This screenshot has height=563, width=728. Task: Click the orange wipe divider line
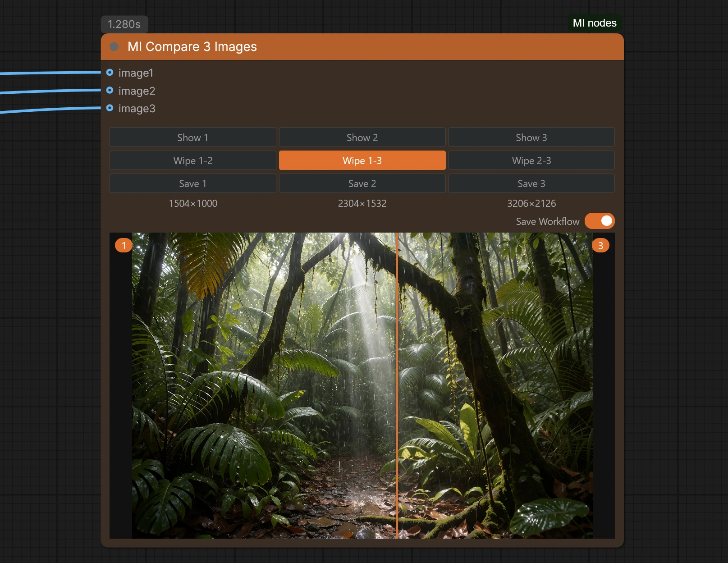397,385
